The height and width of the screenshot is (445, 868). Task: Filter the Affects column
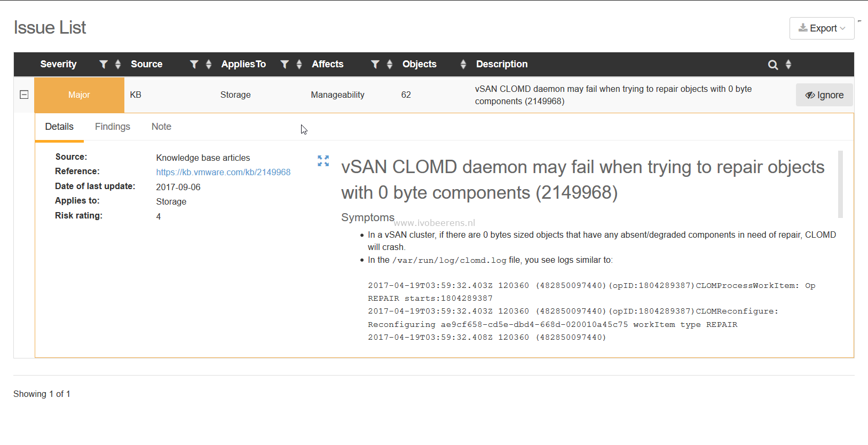[x=375, y=64]
